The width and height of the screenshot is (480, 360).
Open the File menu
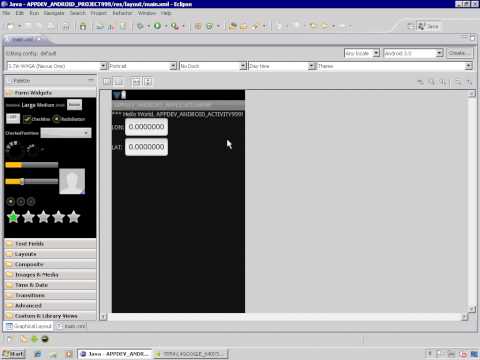coord(6,13)
